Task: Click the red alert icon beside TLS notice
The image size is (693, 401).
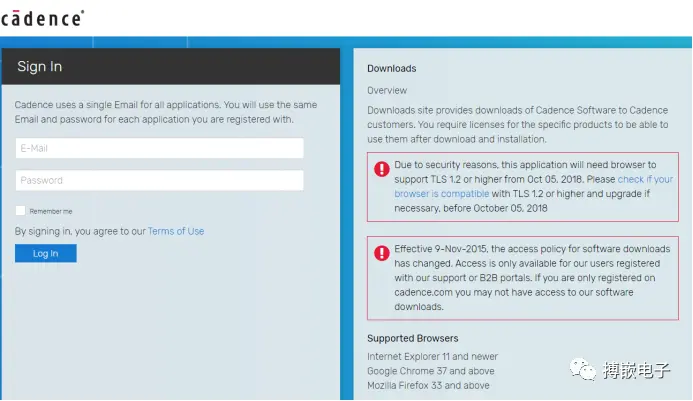Action: coord(381,169)
